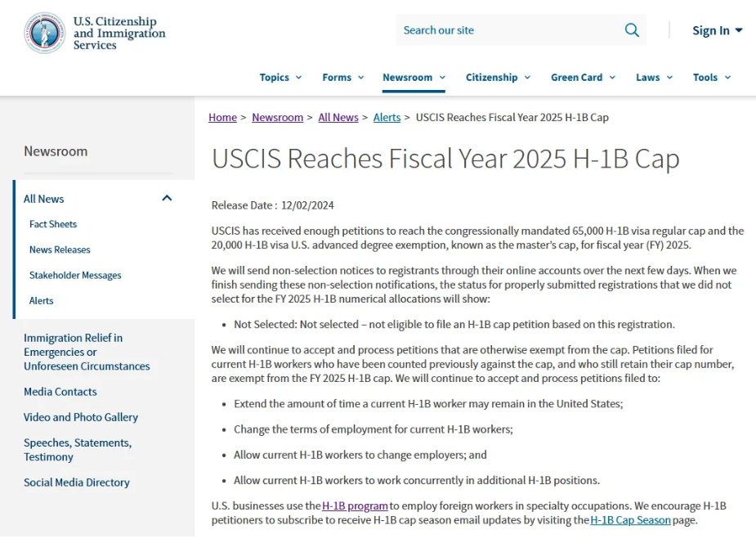Screen dimensions: 756x539
Task: Open Stakeholder Messages in the sidebar
Action: [75, 276]
